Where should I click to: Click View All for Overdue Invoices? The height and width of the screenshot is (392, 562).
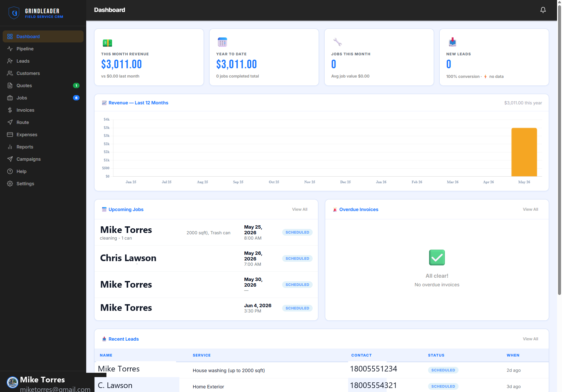coord(531,209)
